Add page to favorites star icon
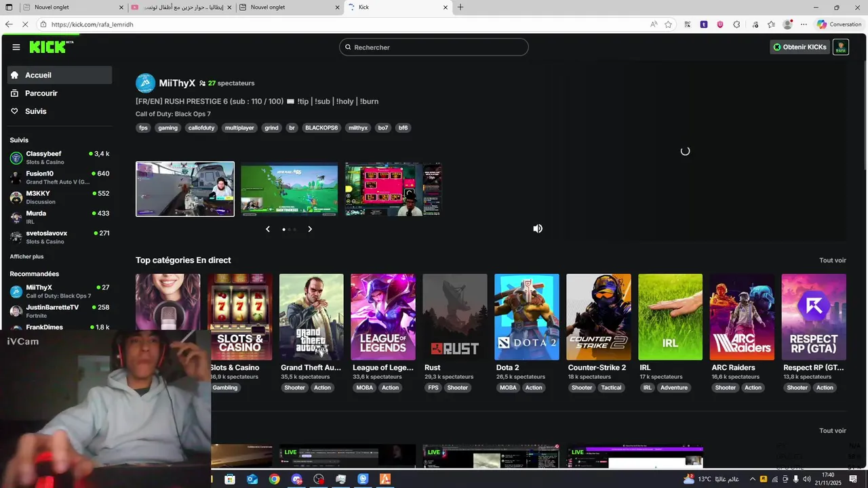This screenshot has width=868, height=488. coord(669,24)
